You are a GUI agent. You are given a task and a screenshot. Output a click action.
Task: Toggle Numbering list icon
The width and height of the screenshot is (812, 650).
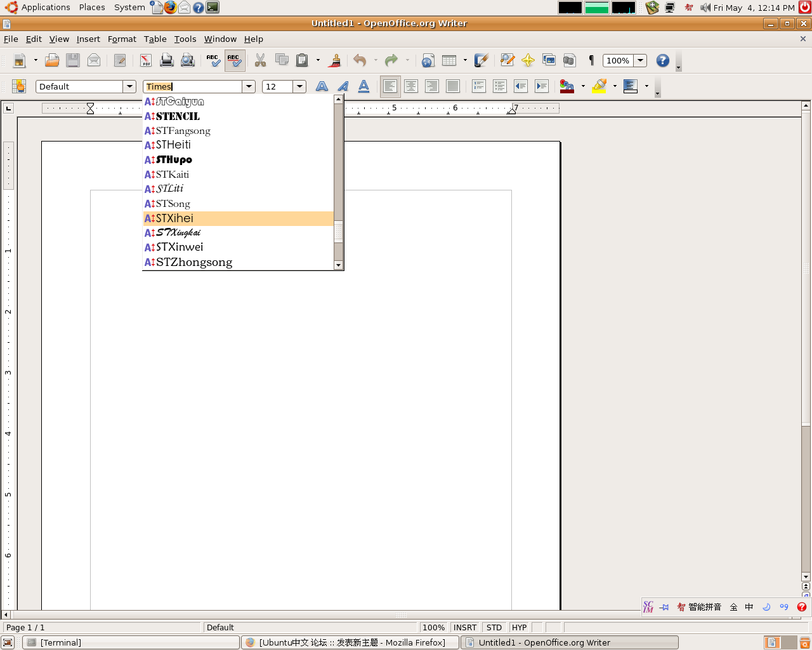tap(479, 86)
